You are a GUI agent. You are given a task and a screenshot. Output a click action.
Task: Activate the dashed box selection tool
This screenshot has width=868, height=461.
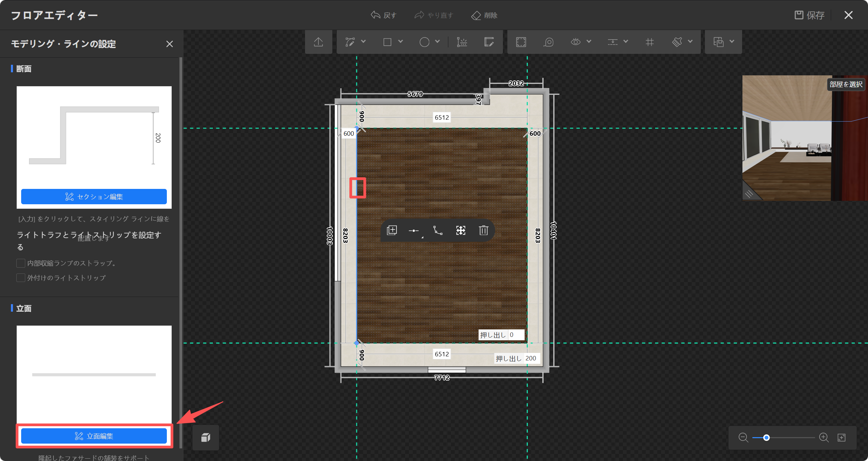click(x=521, y=42)
